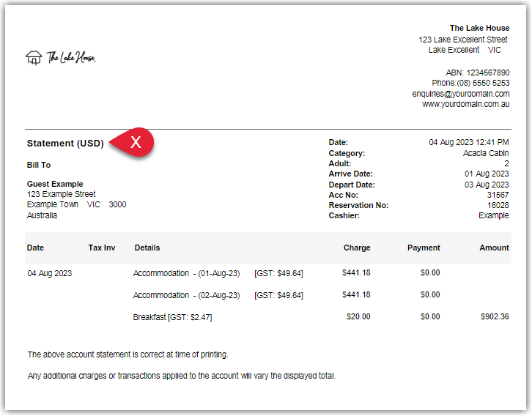Click GST text for 01-Aug-23 accommodation

[x=278, y=274]
